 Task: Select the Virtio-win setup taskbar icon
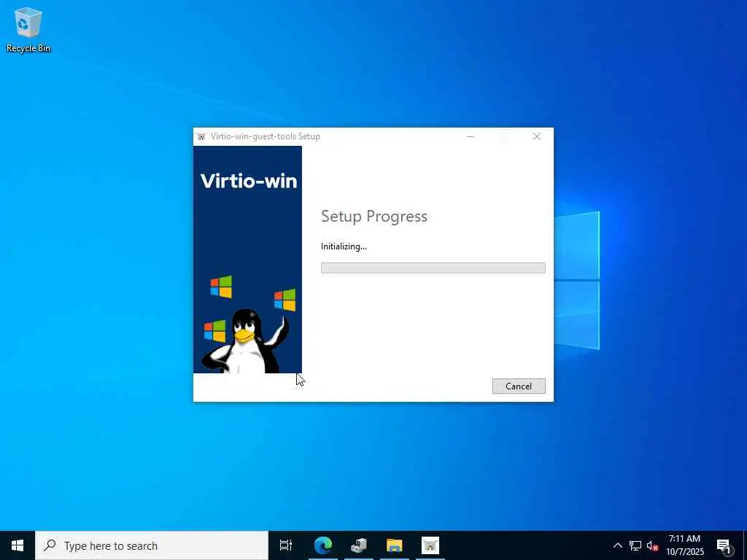click(x=430, y=545)
